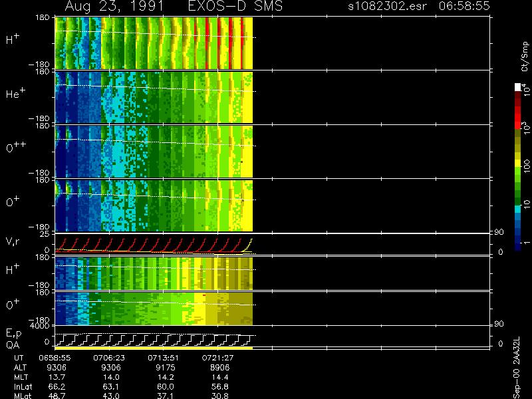Viewport: 532px width, 399px height.
Task: Click the 'Ct/Smp' color bar unit label
Action: (x=525, y=57)
